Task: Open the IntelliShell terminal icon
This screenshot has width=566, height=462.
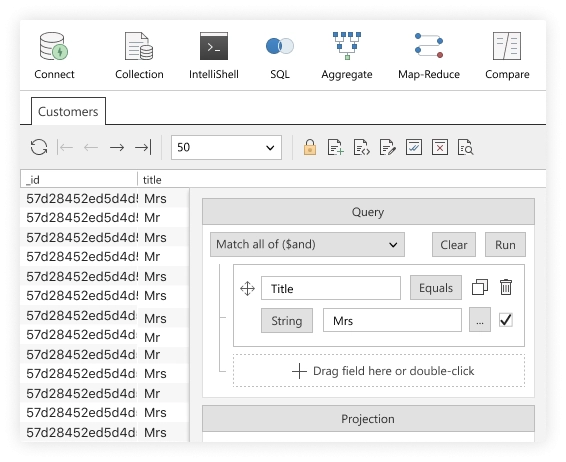Action: click(x=214, y=46)
